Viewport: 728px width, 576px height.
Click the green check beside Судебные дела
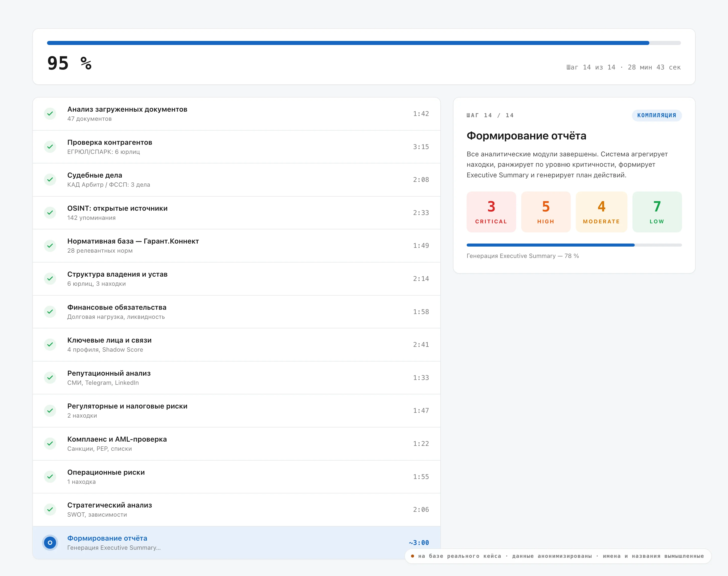point(50,180)
